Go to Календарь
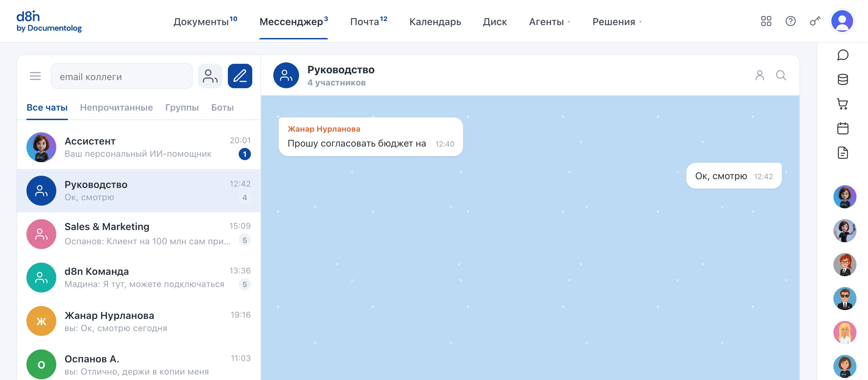868x380 pixels. [x=435, y=22]
